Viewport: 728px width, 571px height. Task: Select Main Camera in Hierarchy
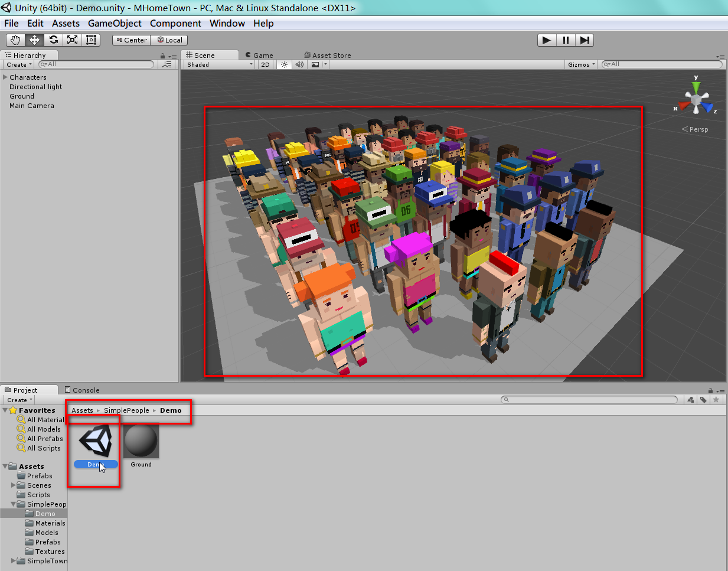(32, 106)
